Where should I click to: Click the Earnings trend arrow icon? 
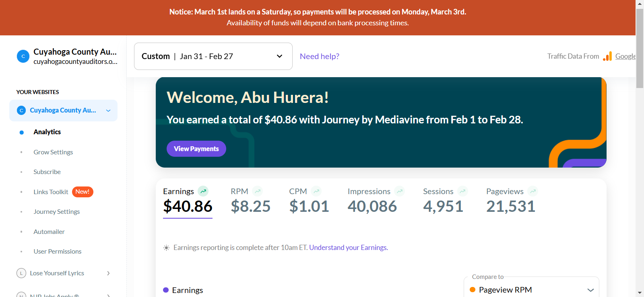tap(203, 191)
